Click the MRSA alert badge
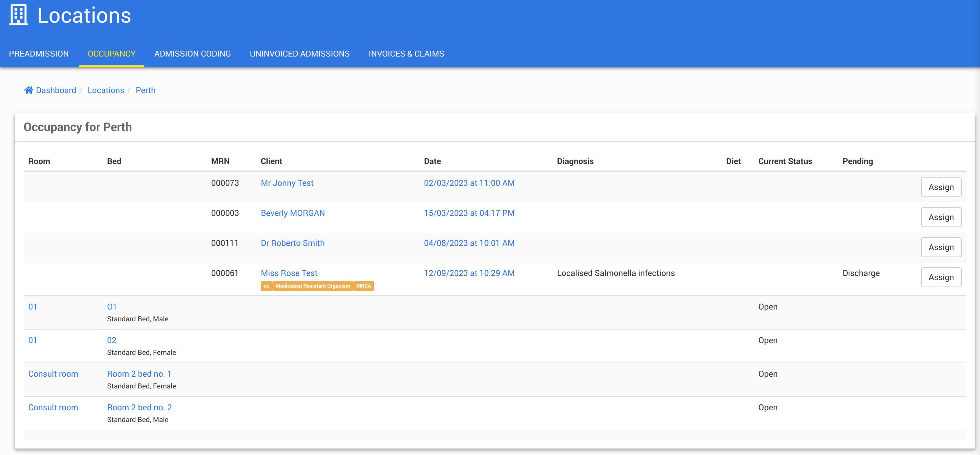 [x=363, y=286]
